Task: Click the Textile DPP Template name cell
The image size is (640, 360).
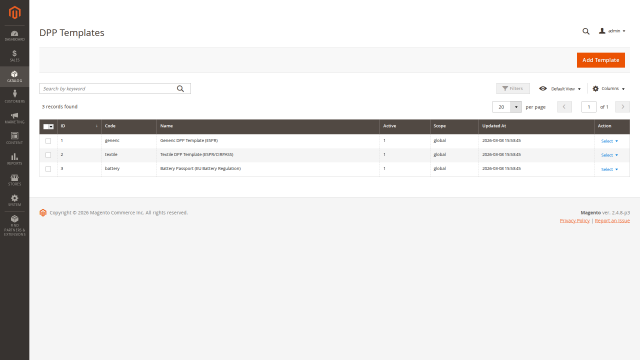Action: click(268, 154)
